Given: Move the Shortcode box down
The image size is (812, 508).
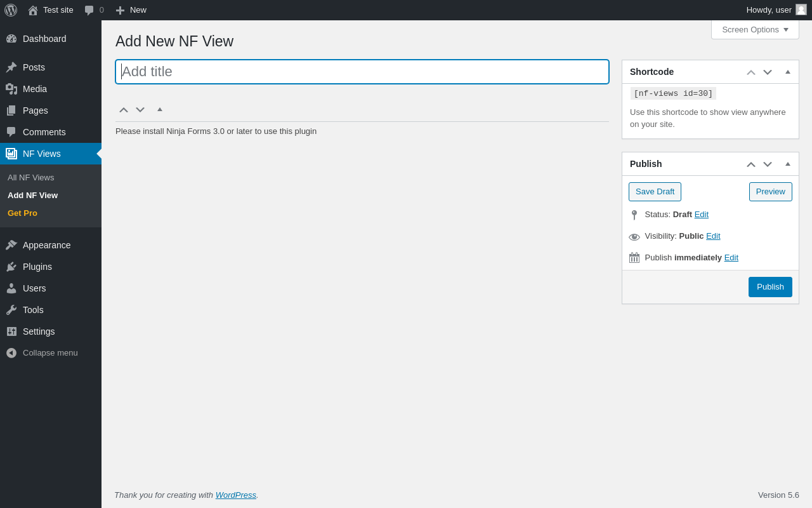Looking at the screenshot, I should [x=768, y=72].
